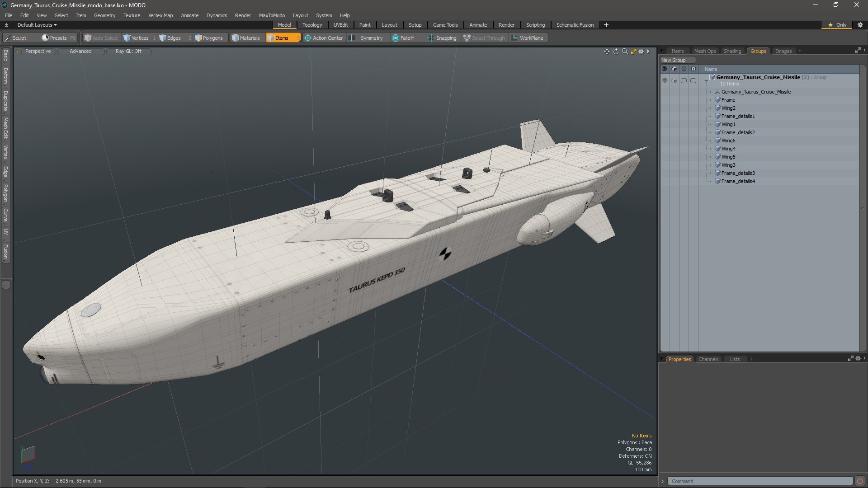Toggle the second checkbox in group row
Screen dimensions: 868x488
click(x=693, y=80)
